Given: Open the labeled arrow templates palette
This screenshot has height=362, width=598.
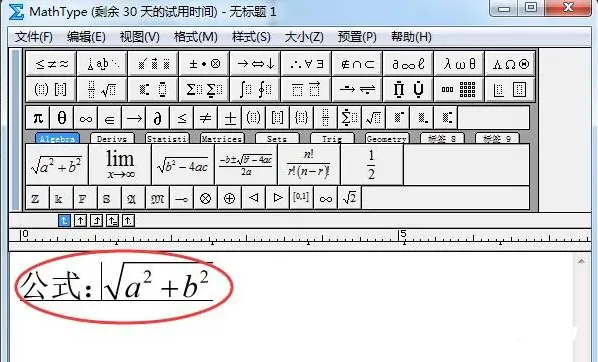Looking at the screenshot, I should 357,89.
